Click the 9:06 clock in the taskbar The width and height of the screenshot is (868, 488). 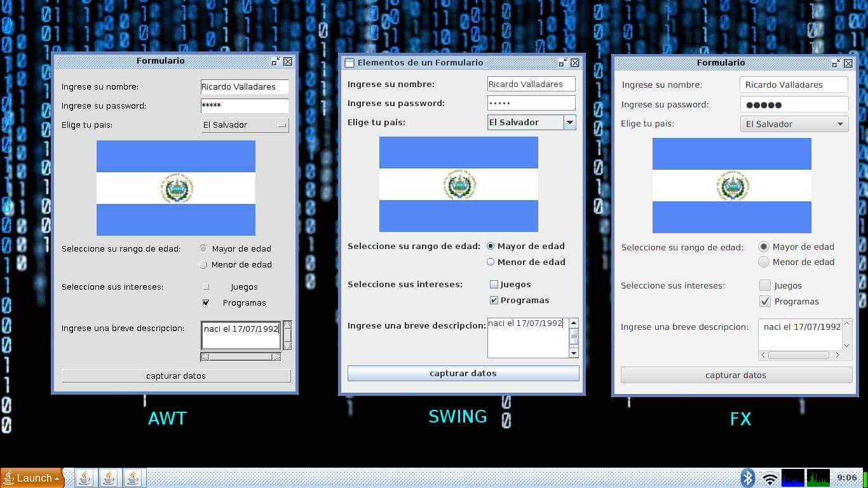(846, 478)
